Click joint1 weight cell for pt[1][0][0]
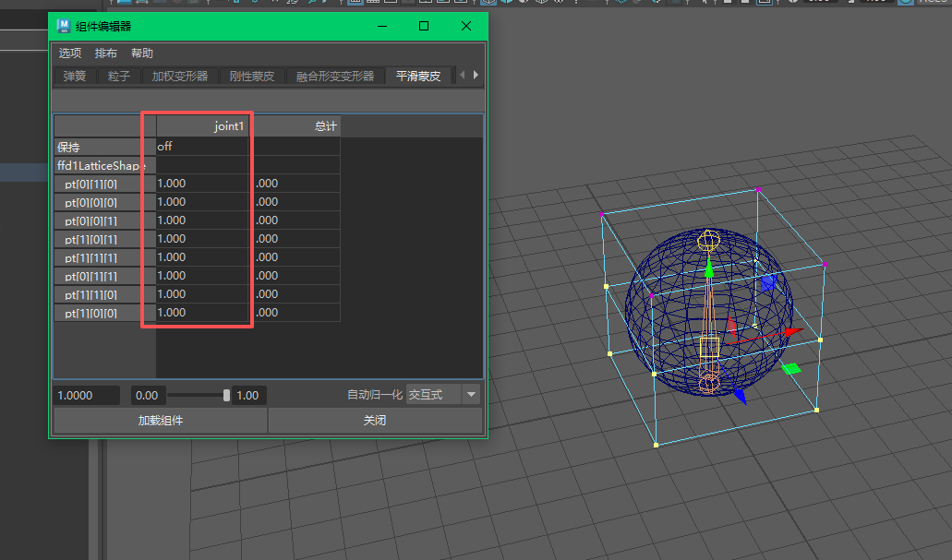952x560 pixels. point(202,313)
